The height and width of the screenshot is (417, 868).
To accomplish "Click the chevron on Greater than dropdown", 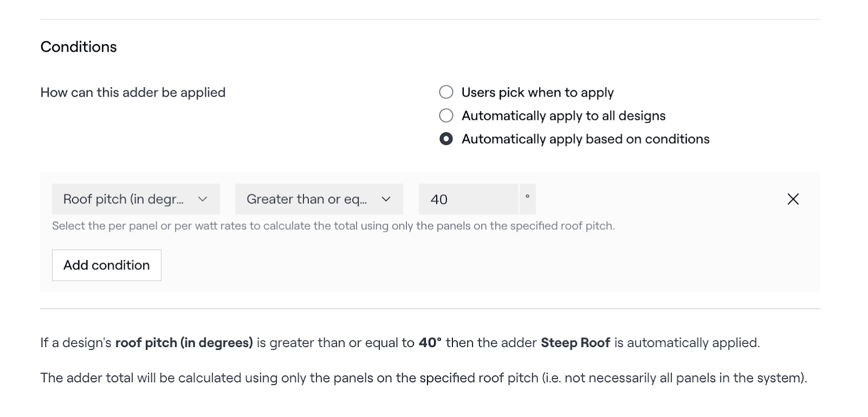I will tap(386, 199).
